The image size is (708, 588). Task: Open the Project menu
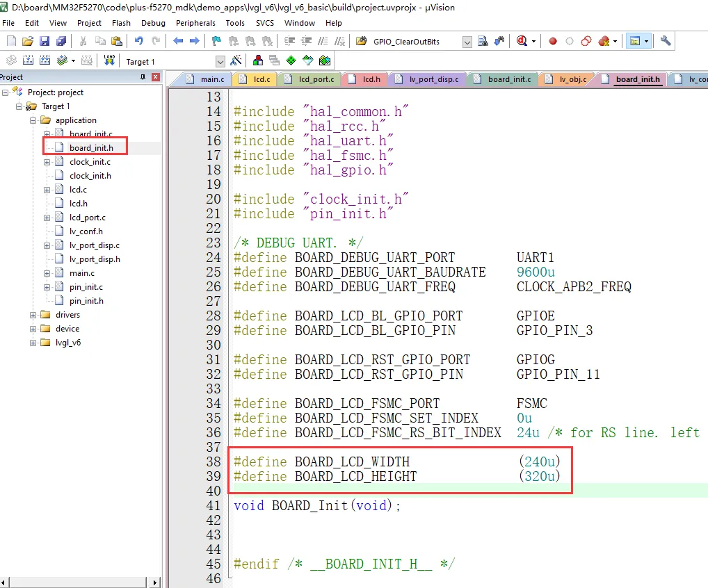pyautogui.click(x=89, y=23)
